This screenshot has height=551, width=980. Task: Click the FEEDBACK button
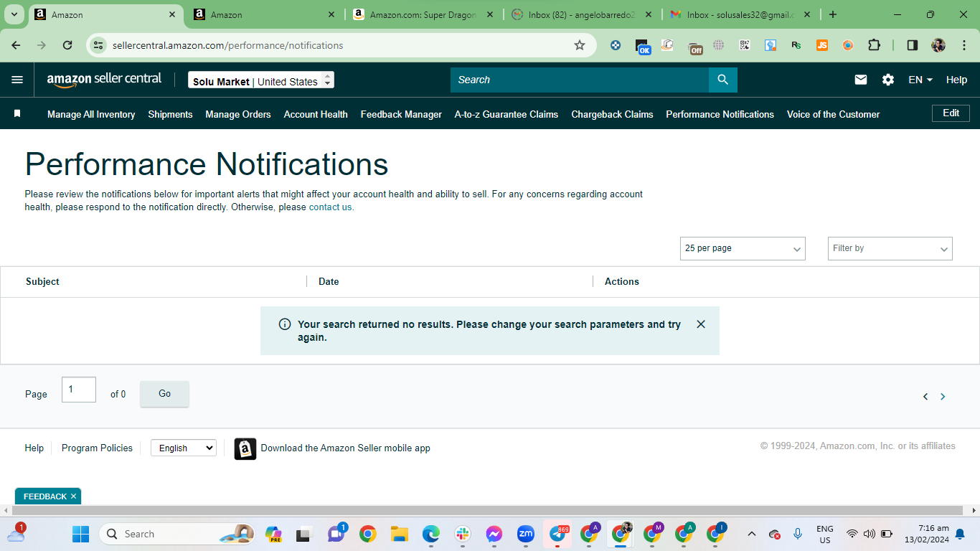44,496
